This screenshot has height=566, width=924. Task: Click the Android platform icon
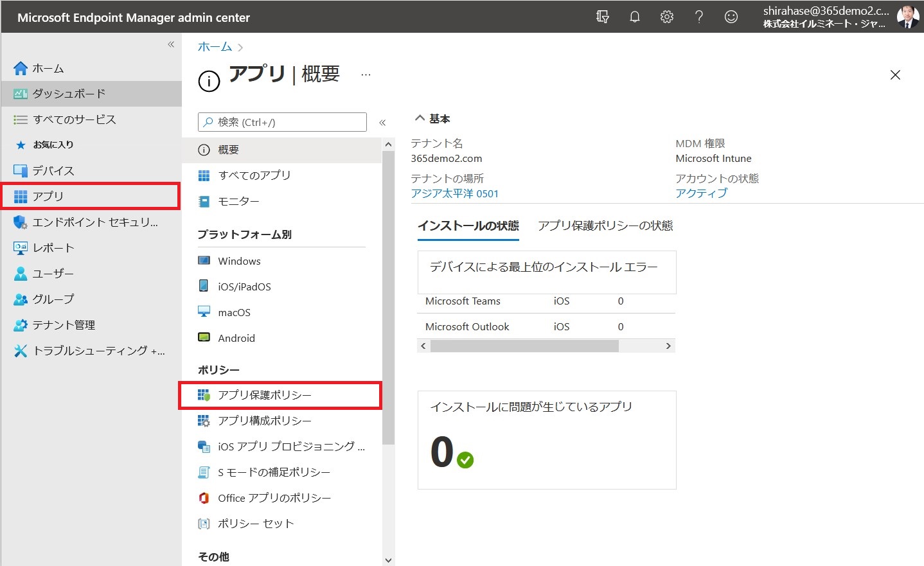pos(204,338)
